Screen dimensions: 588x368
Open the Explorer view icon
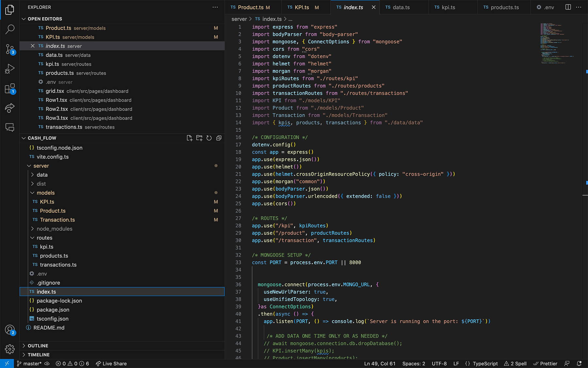(10, 10)
